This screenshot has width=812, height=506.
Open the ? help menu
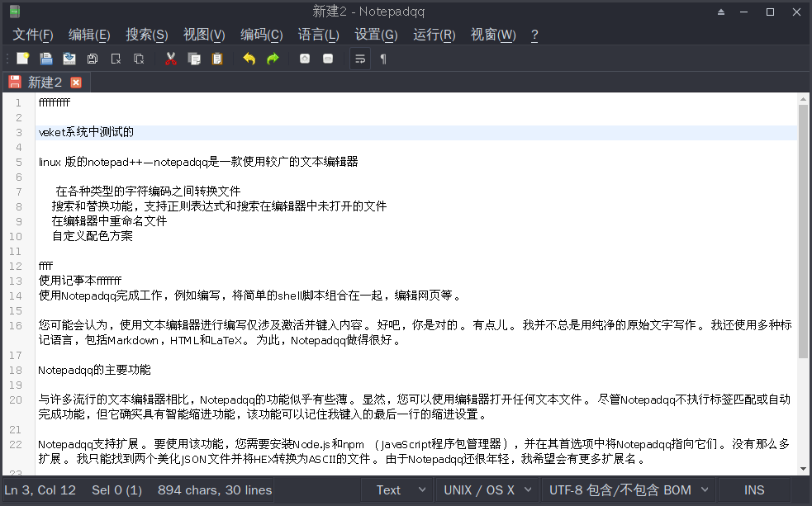(534, 35)
